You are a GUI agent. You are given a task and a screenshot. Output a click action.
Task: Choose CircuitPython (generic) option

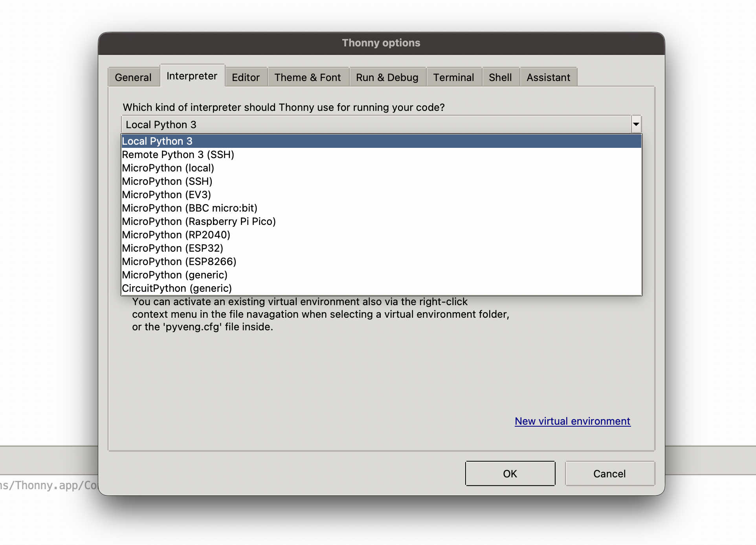coord(177,288)
